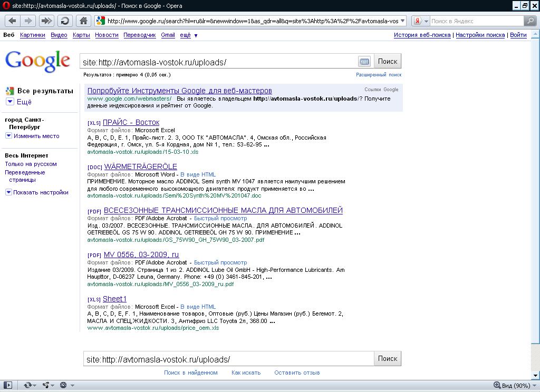Image resolution: width=540 pixels, height=392 pixels.
Task: Click the Fast Forward double-arrow button
Action: 46,21
